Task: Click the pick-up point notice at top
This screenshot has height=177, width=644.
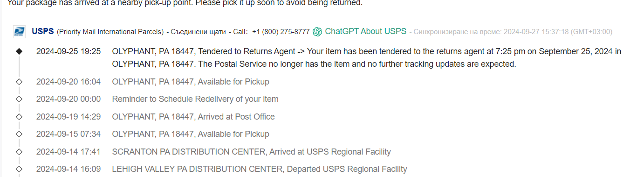Action: (185, 3)
